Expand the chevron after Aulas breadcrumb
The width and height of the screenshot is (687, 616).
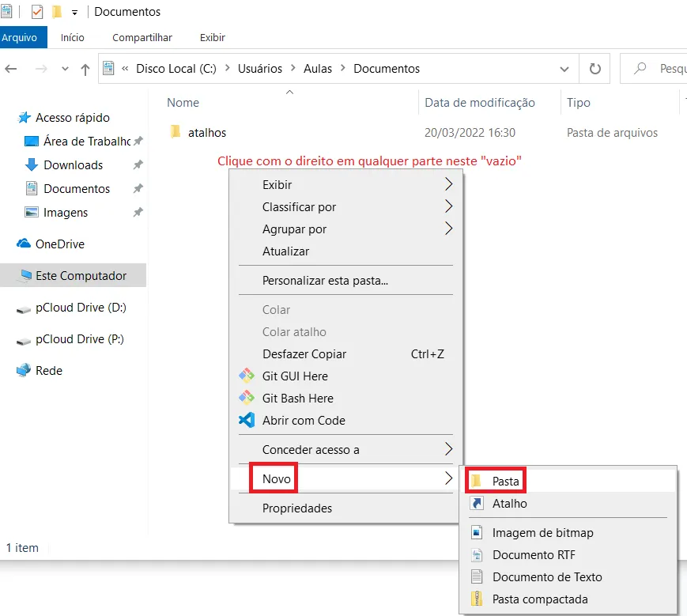343,68
